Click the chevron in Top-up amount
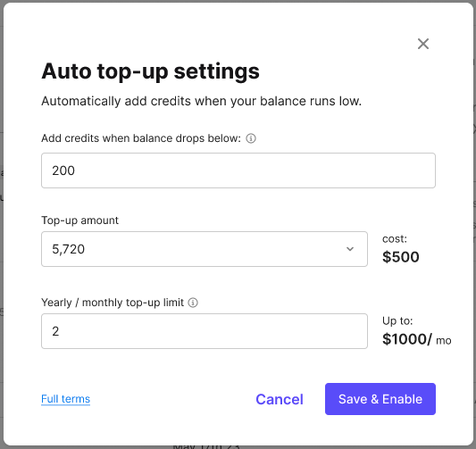 click(350, 249)
